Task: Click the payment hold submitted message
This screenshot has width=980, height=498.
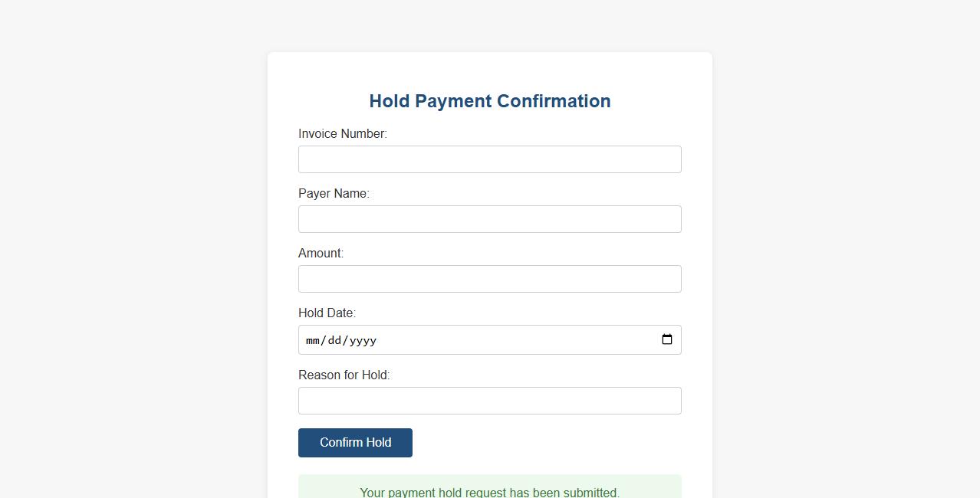Action: pyautogui.click(x=489, y=492)
